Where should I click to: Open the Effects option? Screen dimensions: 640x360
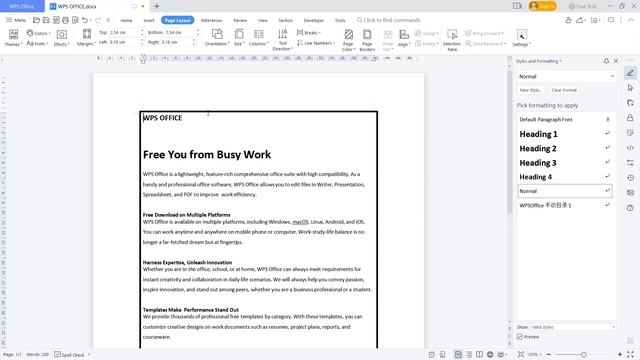(61, 38)
